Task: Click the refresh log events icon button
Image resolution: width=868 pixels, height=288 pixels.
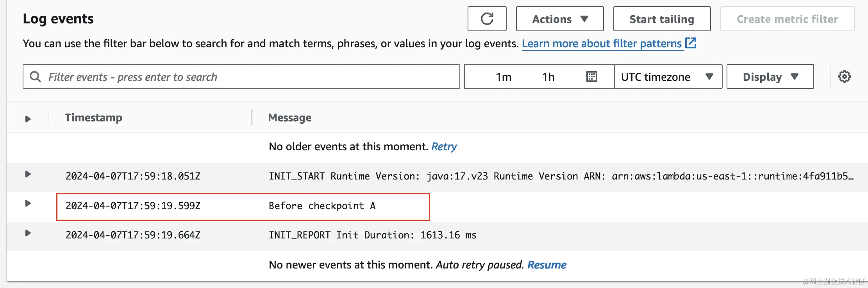Action: click(487, 19)
